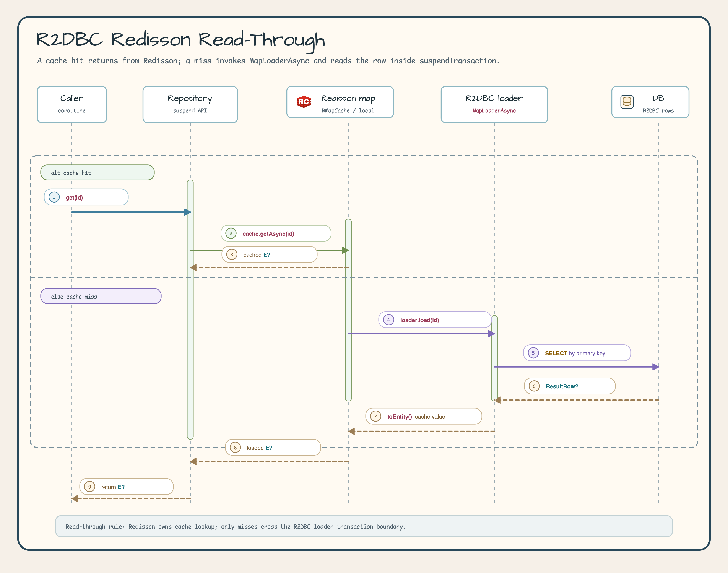Click the 'loaded E?' message label
This screenshot has height=573, width=728.
(x=273, y=448)
